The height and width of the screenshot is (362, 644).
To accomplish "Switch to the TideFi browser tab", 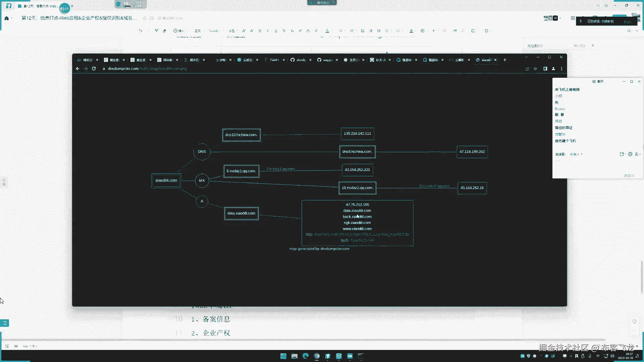I will pos(274,60).
